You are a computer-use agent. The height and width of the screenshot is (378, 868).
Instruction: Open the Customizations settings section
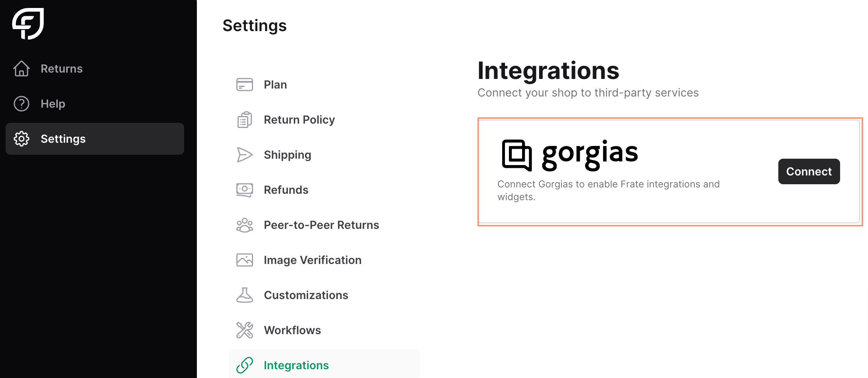click(306, 295)
